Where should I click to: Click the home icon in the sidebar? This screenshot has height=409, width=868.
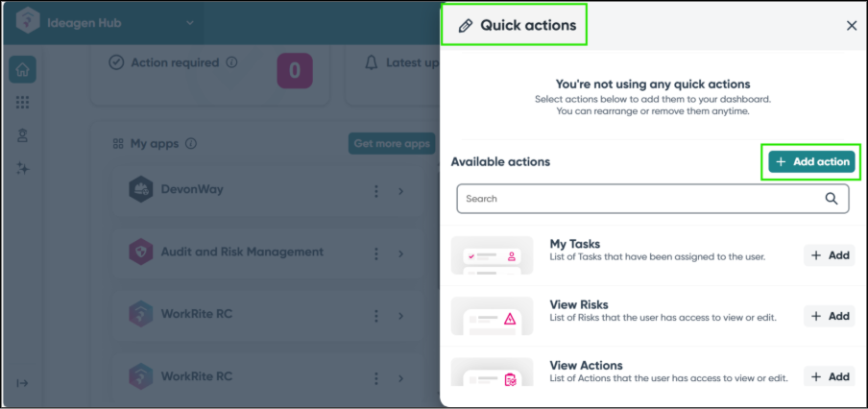23,69
